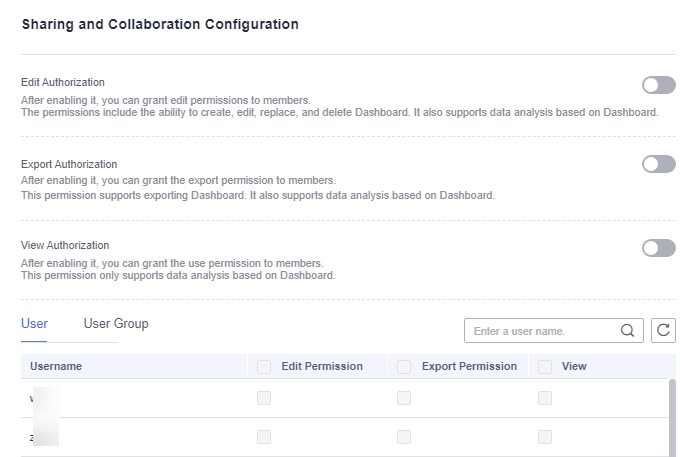The height and width of the screenshot is (457, 680).
Task: Enable the Edit Authorization toggle
Action: [x=658, y=85]
